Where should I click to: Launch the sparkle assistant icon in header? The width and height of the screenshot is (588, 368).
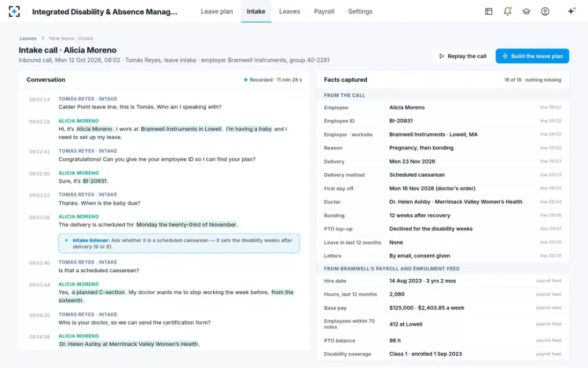coord(571,11)
